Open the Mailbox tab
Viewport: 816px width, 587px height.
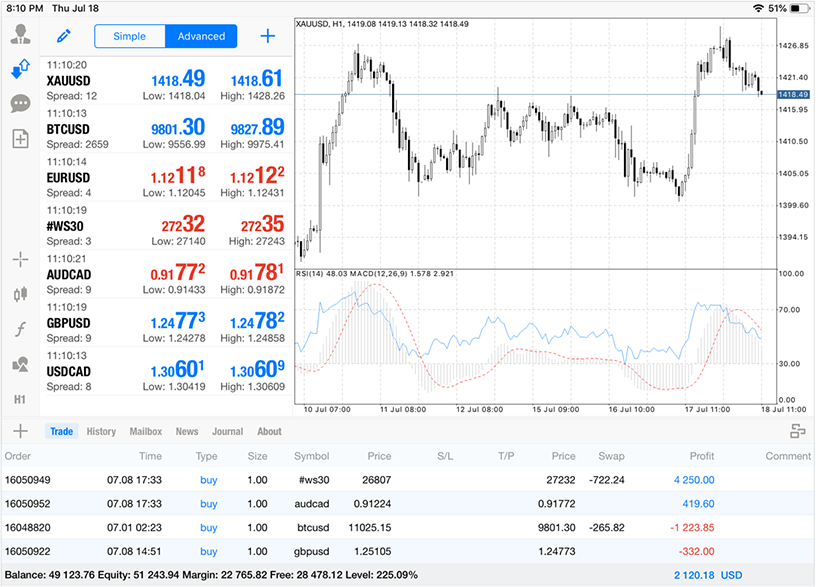(146, 431)
